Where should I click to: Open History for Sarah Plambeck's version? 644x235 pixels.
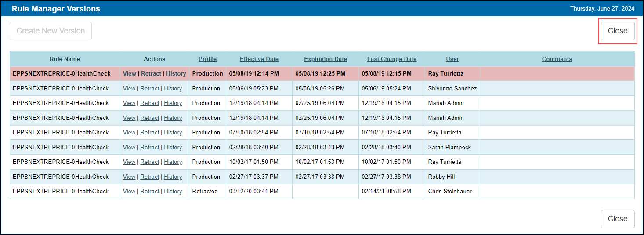coord(173,147)
